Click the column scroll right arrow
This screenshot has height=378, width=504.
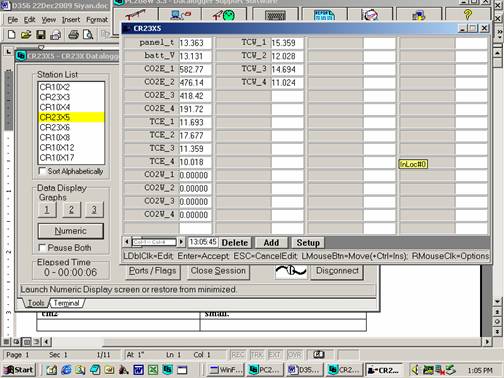[181, 242]
